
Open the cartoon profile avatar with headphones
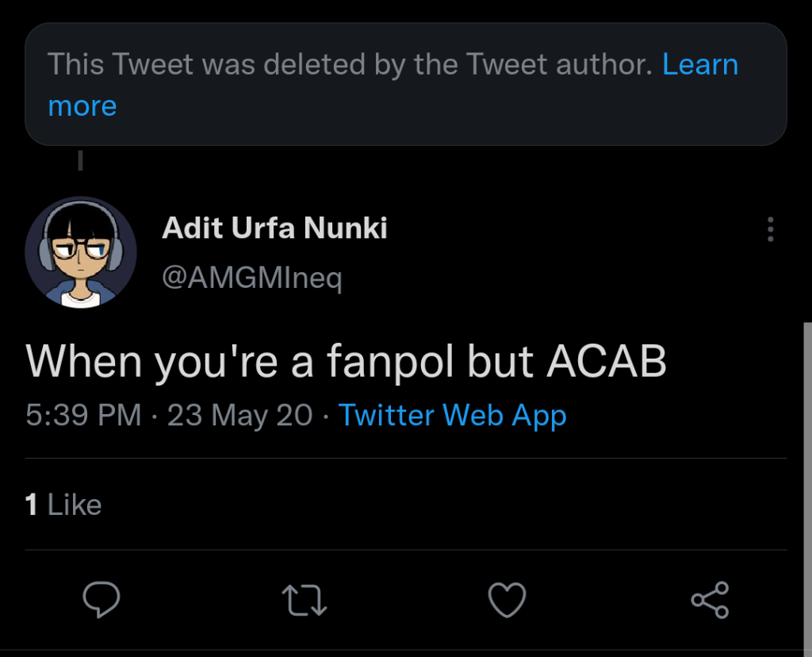81,252
